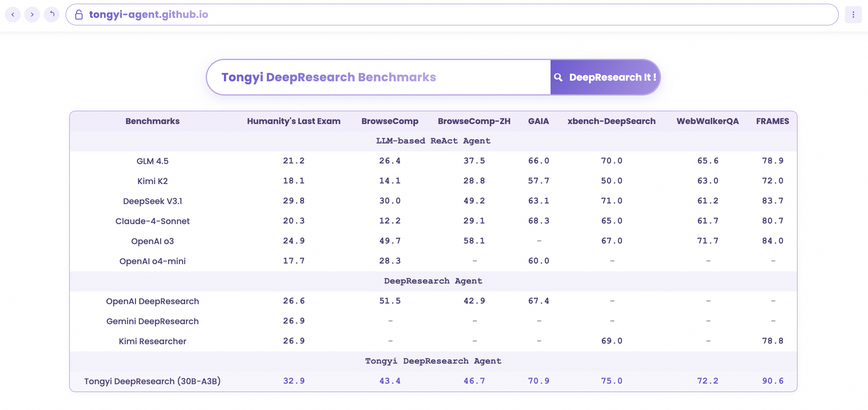
Task: Click the browser back navigation arrow
Action: coord(13,15)
